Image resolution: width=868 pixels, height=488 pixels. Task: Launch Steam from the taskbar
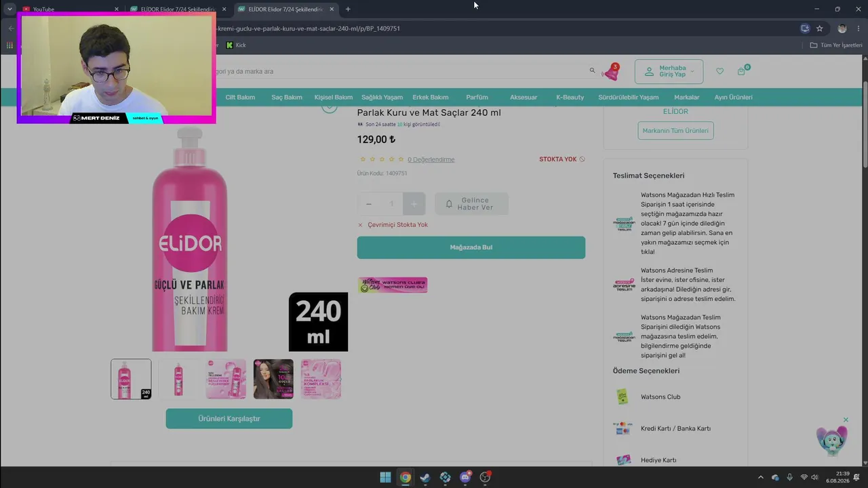(425, 477)
